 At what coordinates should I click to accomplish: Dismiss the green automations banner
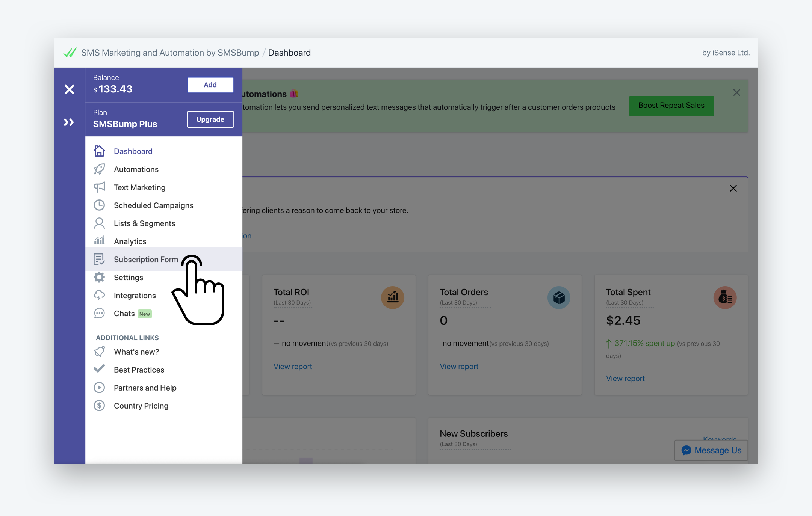pyautogui.click(x=736, y=93)
